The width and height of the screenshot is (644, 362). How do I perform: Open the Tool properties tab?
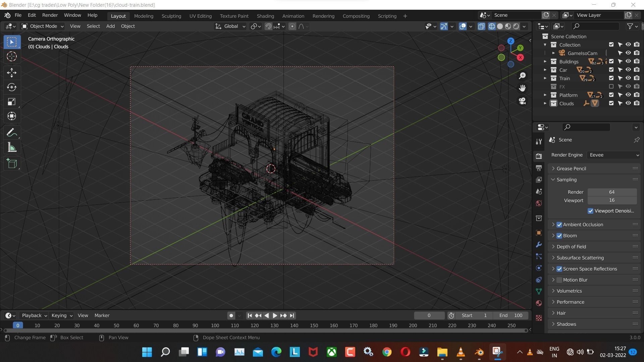(x=539, y=141)
